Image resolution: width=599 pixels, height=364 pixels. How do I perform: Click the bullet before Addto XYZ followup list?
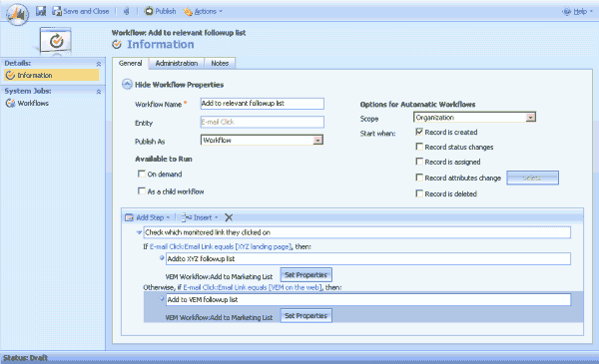(x=162, y=258)
